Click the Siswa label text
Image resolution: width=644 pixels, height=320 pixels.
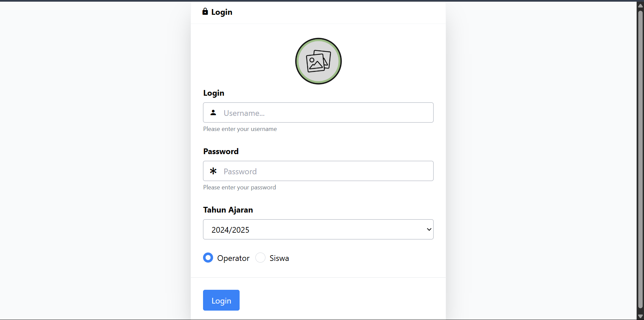(279, 258)
